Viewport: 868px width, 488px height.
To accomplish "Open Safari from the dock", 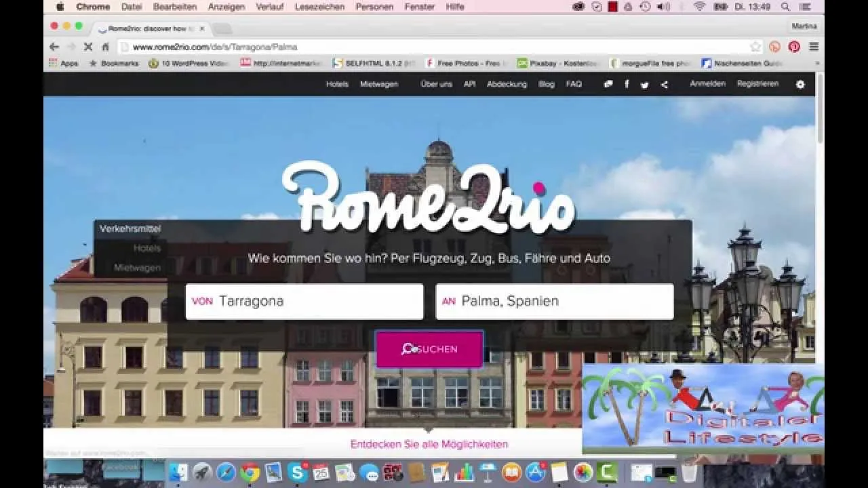I will click(x=226, y=472).
